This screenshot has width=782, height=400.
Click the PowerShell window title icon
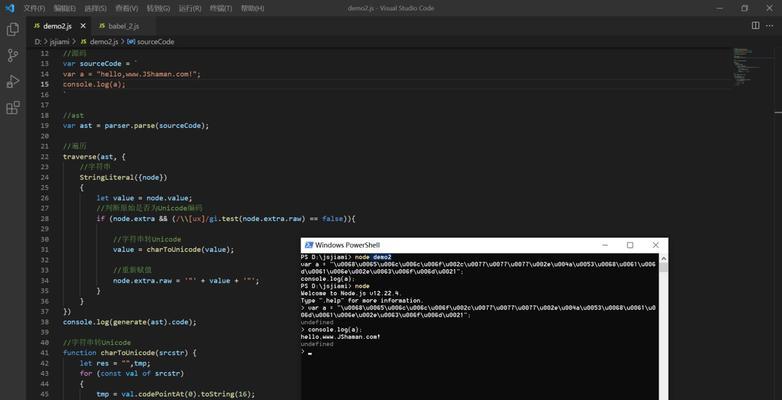coord(309,245)
